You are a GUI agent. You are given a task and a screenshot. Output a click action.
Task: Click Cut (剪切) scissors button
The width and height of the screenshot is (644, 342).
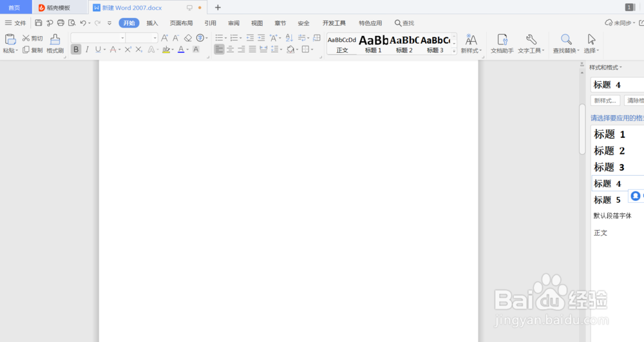[x=32, y=38]
